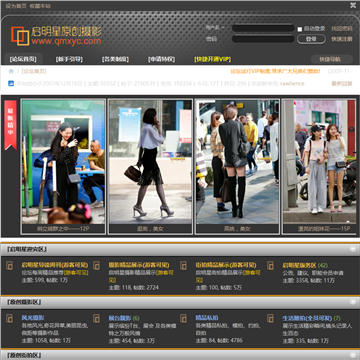Go to the 新手引导 navigation tab

pyautogui.click(x=69, y=59)
